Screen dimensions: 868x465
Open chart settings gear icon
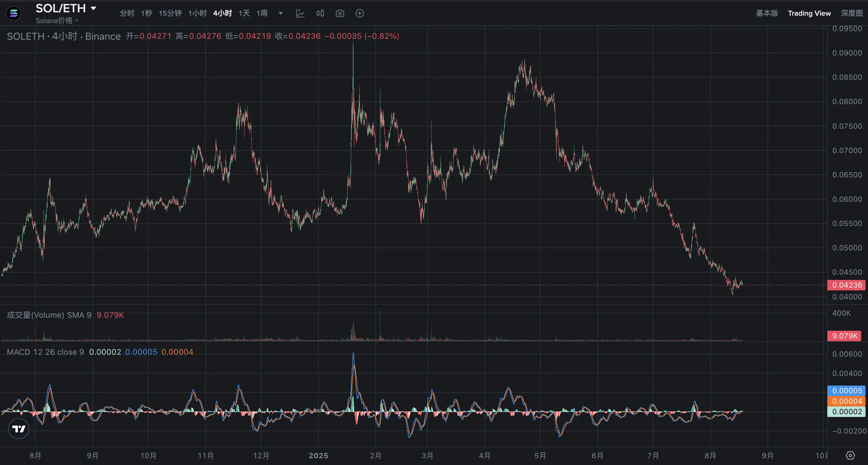850,455
